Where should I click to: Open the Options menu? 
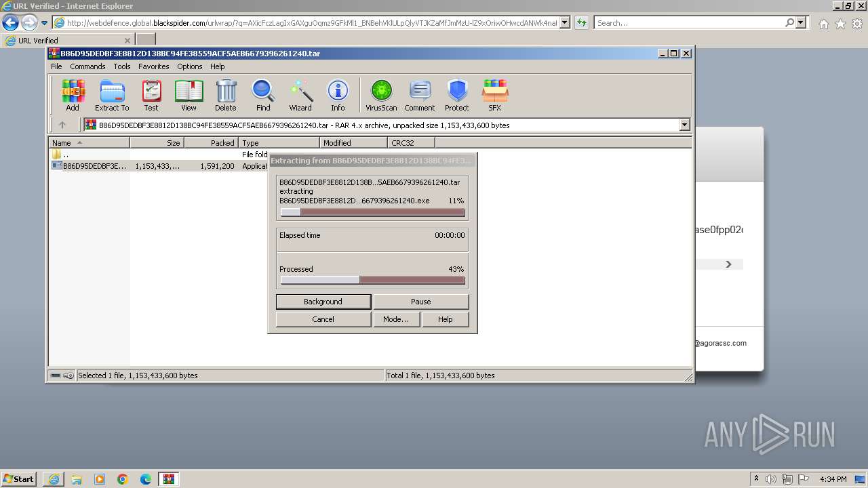point(190,66)
